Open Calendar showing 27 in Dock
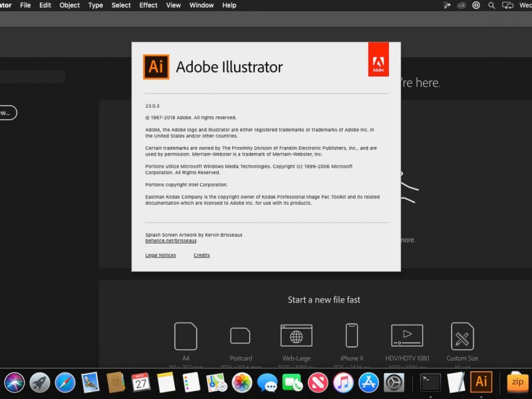The height and width of the screenshot is (399, 532). coord(141,382)
